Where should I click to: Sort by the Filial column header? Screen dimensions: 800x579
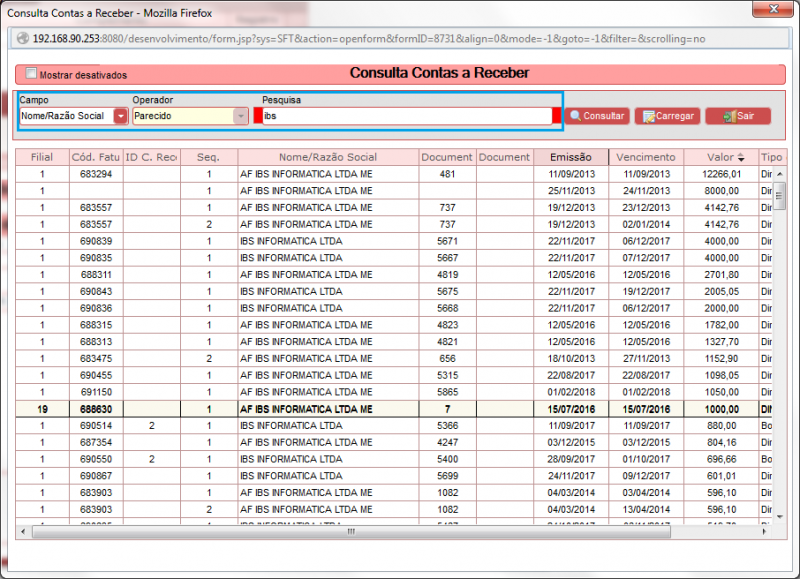coord(42,157)
